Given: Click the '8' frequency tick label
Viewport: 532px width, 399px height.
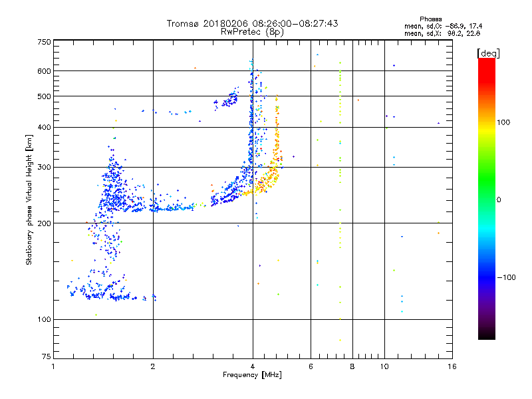Looking at the screenshot, I should tap(352, 366).
